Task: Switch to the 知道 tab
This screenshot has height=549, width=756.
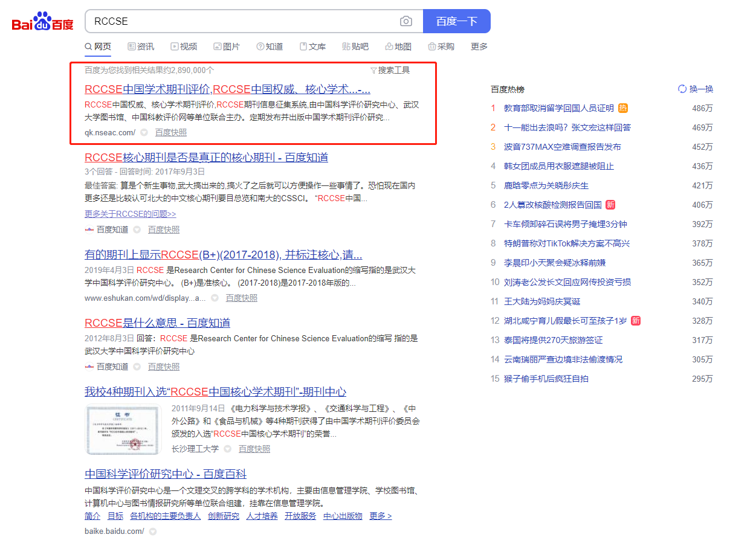Action: coord(270,47)
